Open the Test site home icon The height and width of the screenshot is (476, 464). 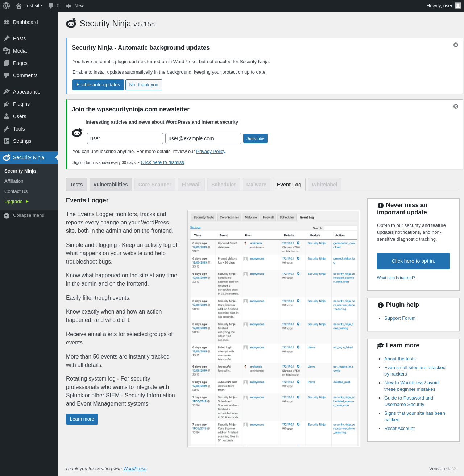click(19, 6)
